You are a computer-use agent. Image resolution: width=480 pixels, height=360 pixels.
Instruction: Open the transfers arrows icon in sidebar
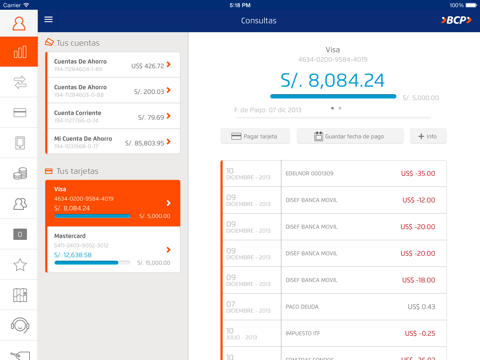coord(20,82)
